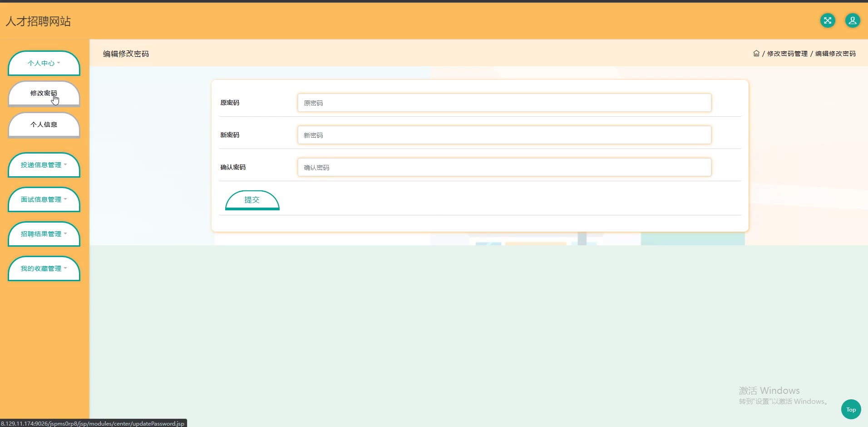Screen dimensions: 868x427
Task: Expand the 招聘结果管理 menu
Action: pyautogui.click(x=44, y=234)
